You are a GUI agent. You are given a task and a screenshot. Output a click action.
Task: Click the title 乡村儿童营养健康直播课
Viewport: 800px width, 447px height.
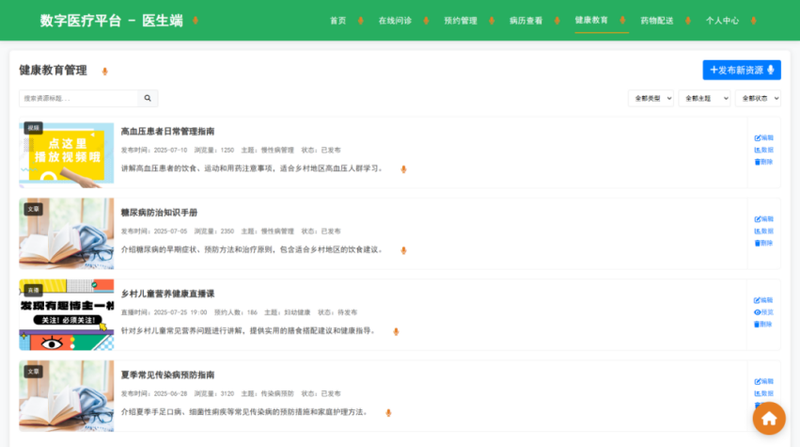click(167, 293)
